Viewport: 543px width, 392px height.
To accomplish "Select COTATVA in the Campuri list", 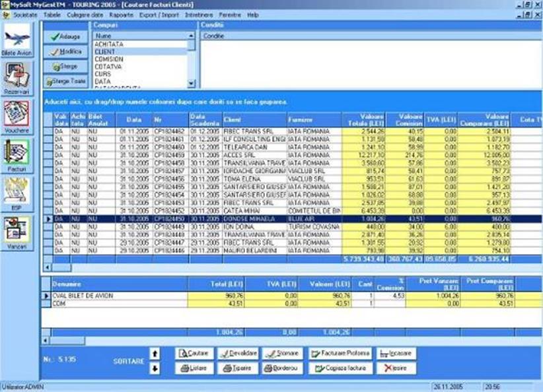I will click(140, 67).
